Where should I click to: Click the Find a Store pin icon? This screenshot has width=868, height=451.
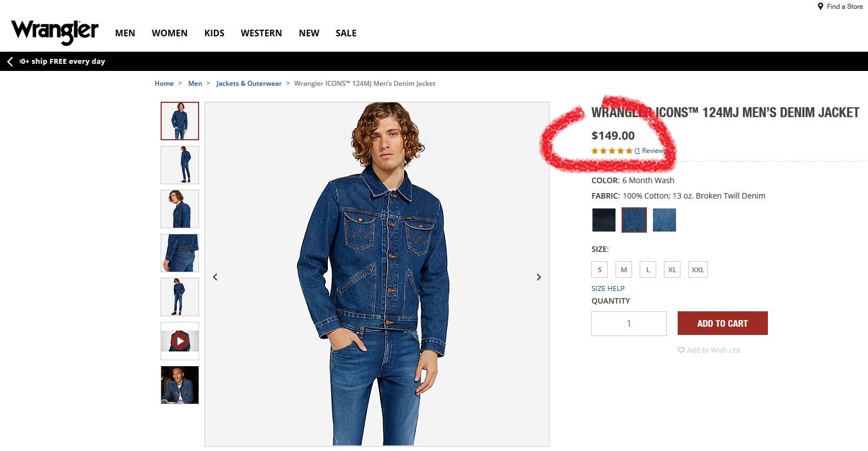point(820,7)
